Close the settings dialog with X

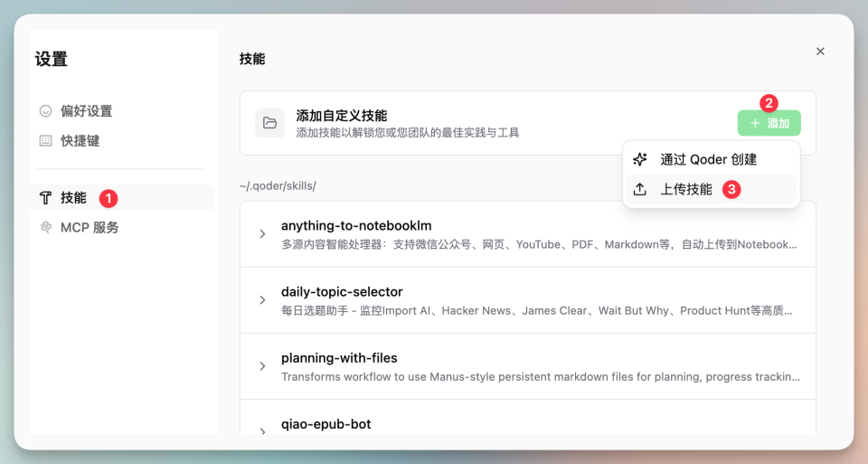pos(820,51)
